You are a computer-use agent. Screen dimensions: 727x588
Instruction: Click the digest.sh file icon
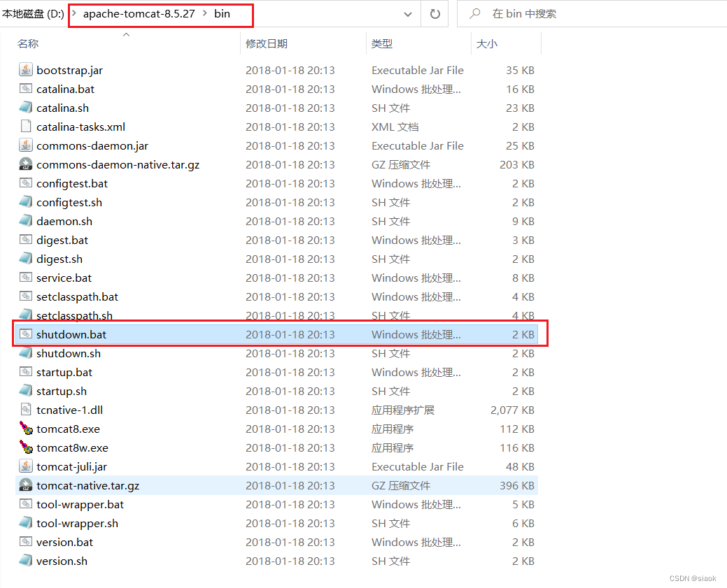coord(26,259)
